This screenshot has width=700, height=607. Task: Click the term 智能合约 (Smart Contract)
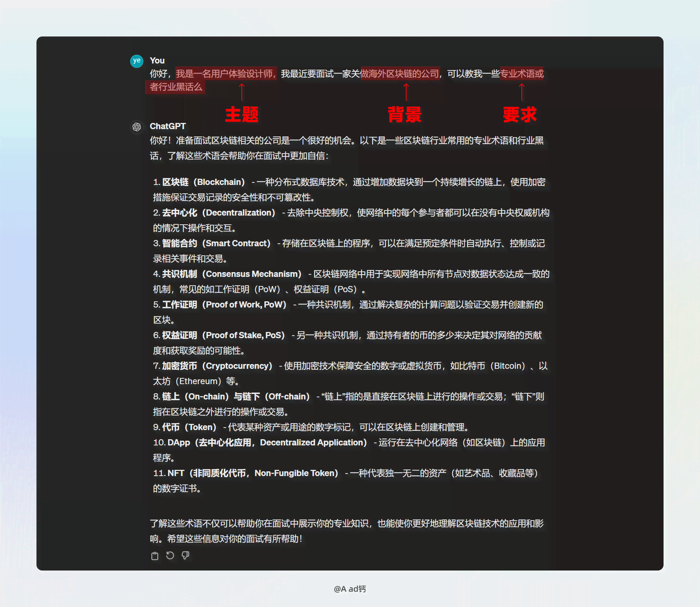(x=217, y=243)
